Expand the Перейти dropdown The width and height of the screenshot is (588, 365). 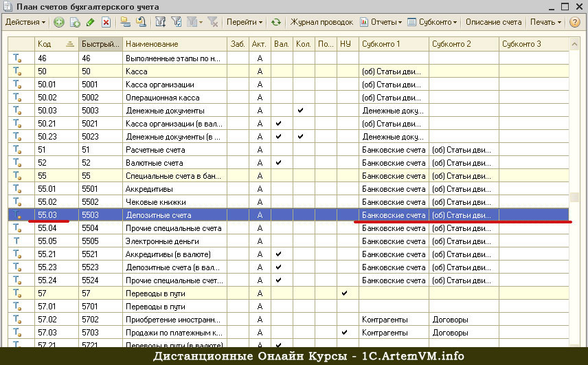[245, 22]
